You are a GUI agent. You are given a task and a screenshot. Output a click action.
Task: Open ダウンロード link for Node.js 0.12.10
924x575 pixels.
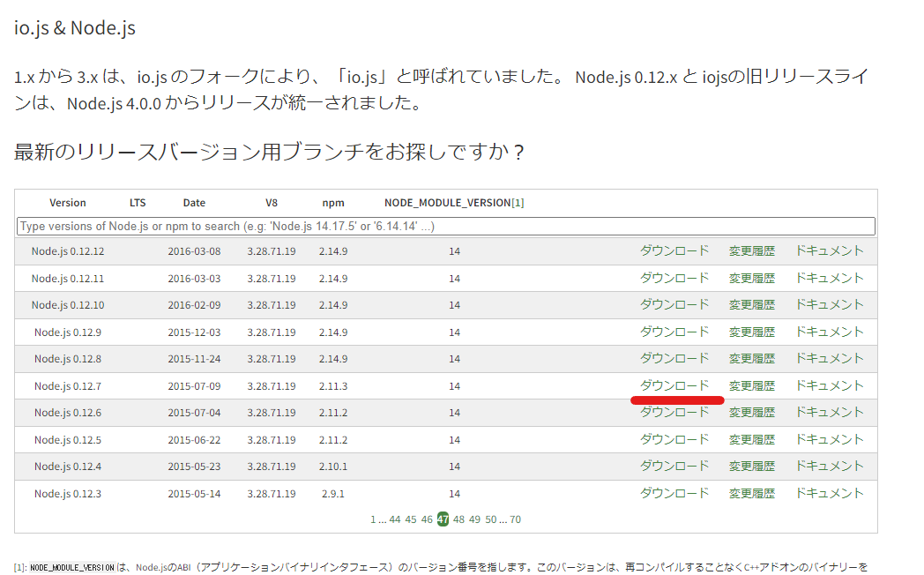pos(674,304)
